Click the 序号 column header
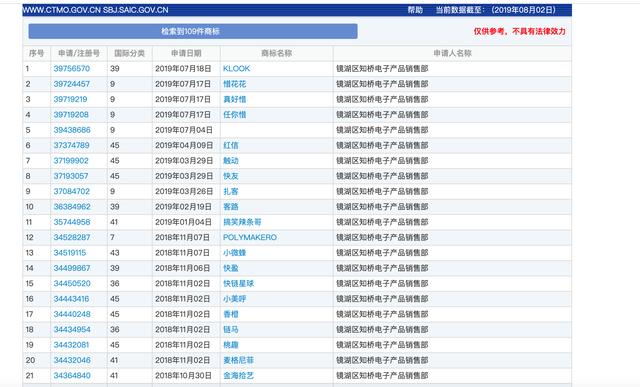Screen dimensions: 640x387 click(36, 53)
